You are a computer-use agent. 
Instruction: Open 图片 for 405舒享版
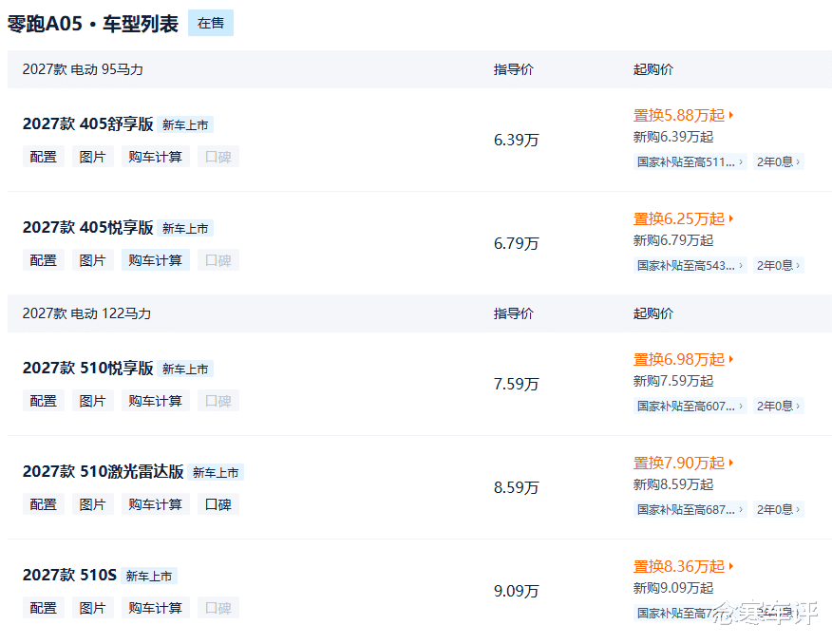(93, 157)
